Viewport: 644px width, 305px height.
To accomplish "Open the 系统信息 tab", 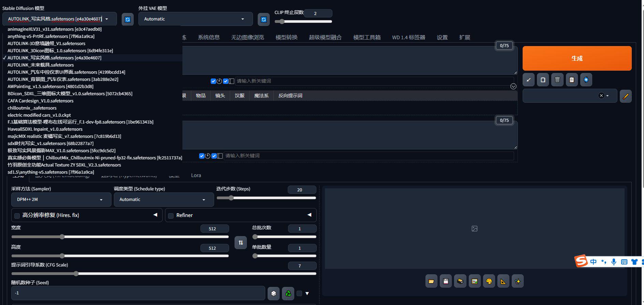I will coord(209,37).
